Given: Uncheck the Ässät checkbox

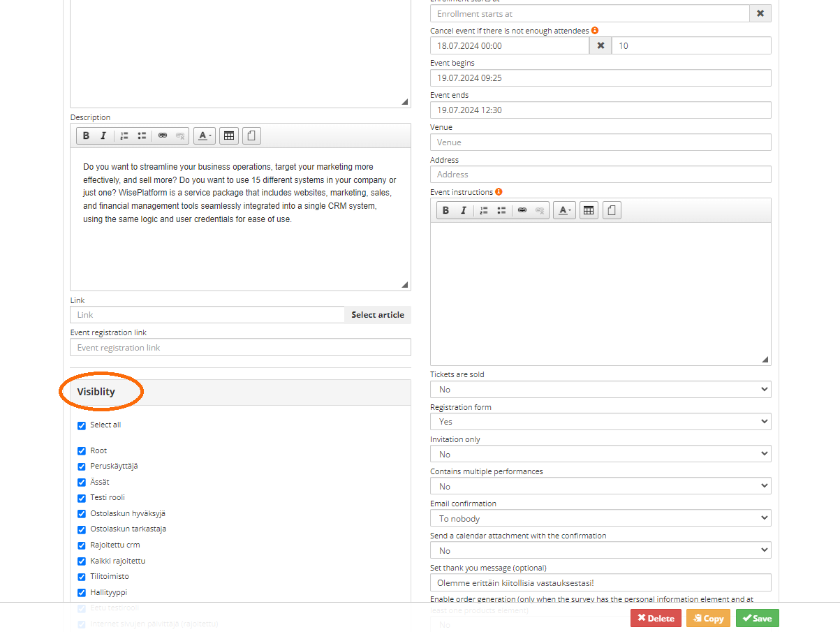Looking at the screenshot, I should 82,483.
